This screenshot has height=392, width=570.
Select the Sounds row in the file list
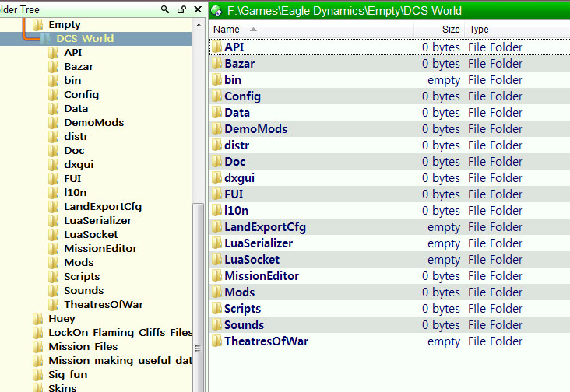pos(244,325)
